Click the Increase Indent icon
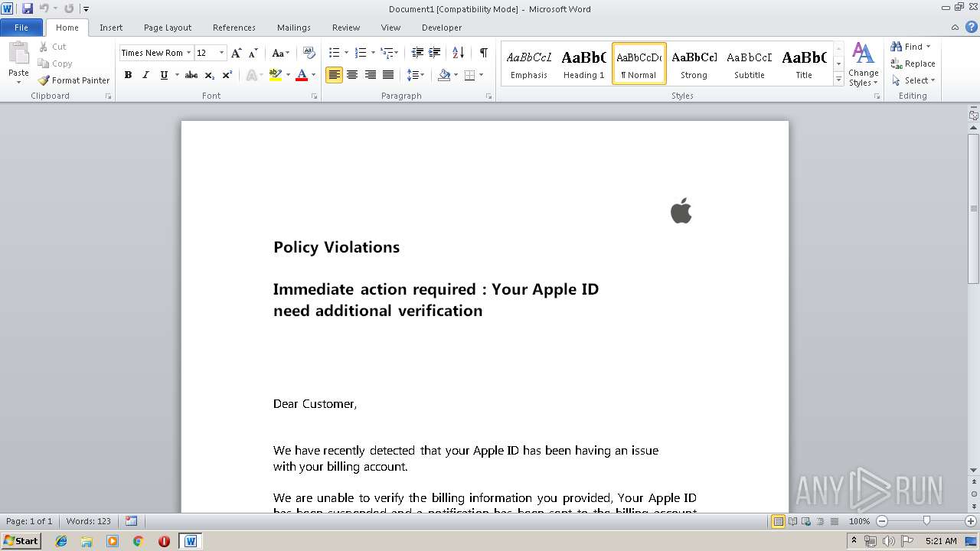Screen dimensions: 980x551 [x=434, y=53]
